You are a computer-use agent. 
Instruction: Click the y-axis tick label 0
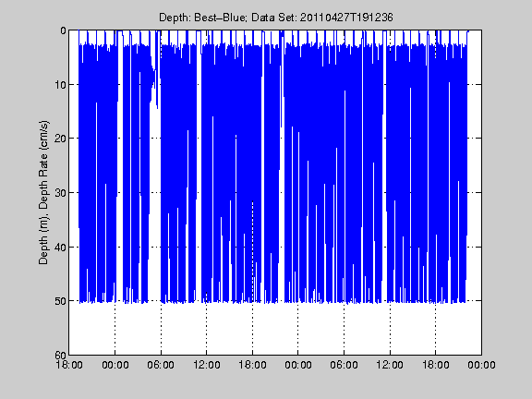pos(64,30)
